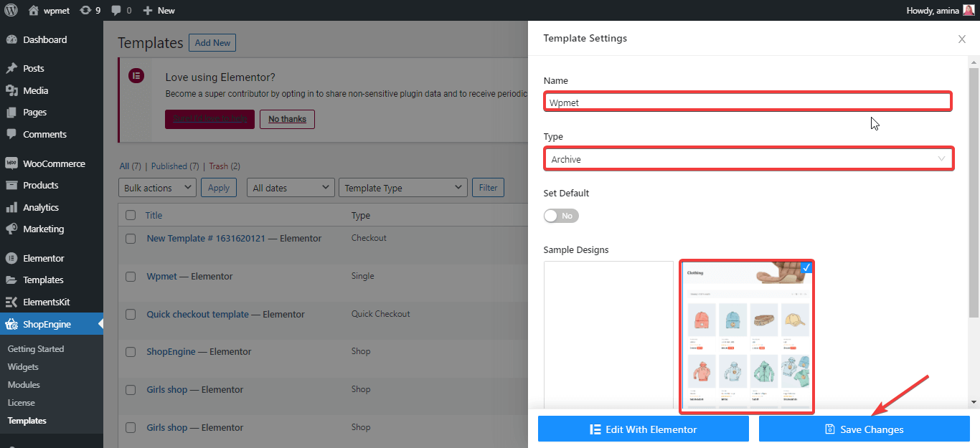The image size is (980, 448).
Task: Click the Posts pin icon
Action: pos(11,68)
